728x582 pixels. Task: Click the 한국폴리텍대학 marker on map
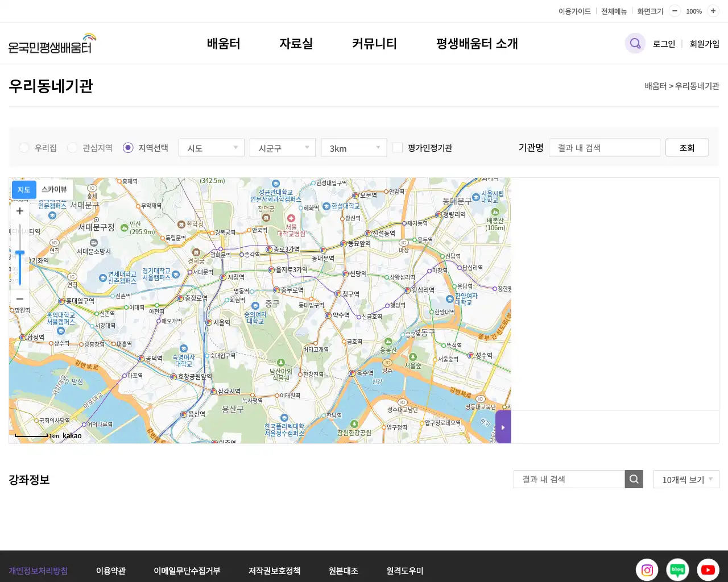pyautogui.click(x=284, y=418)
